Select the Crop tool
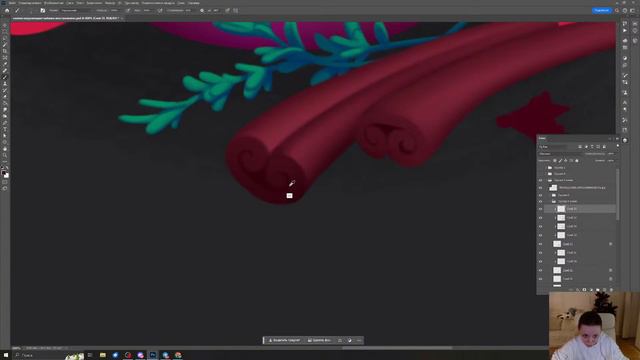This screenshot has width=640, height=360. [5, 51]
